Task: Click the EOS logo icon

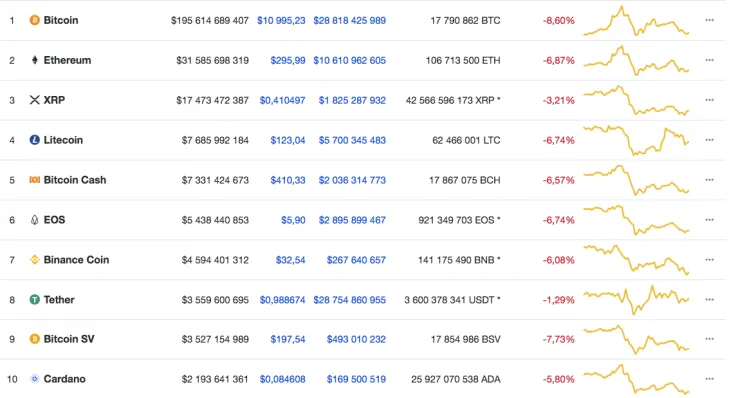Action: click(x=34, y=220)
